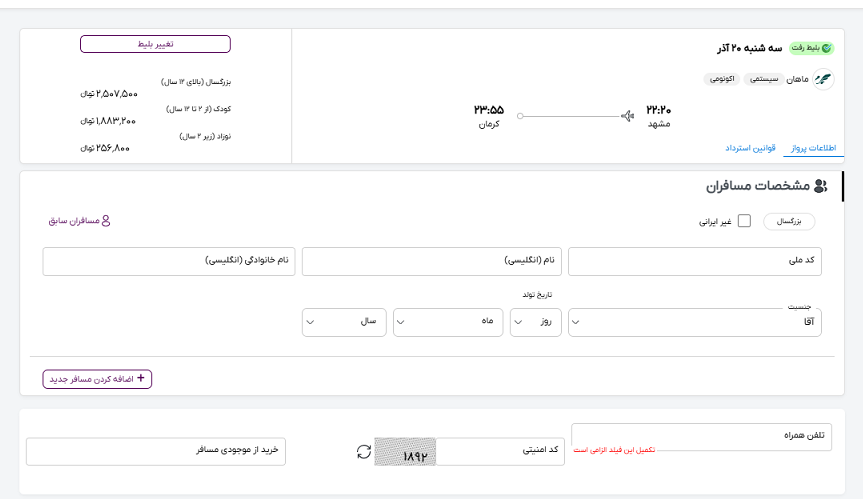Click the red required field error message
This screenshot has width=863, height=499.
click(x=614, y=450)
